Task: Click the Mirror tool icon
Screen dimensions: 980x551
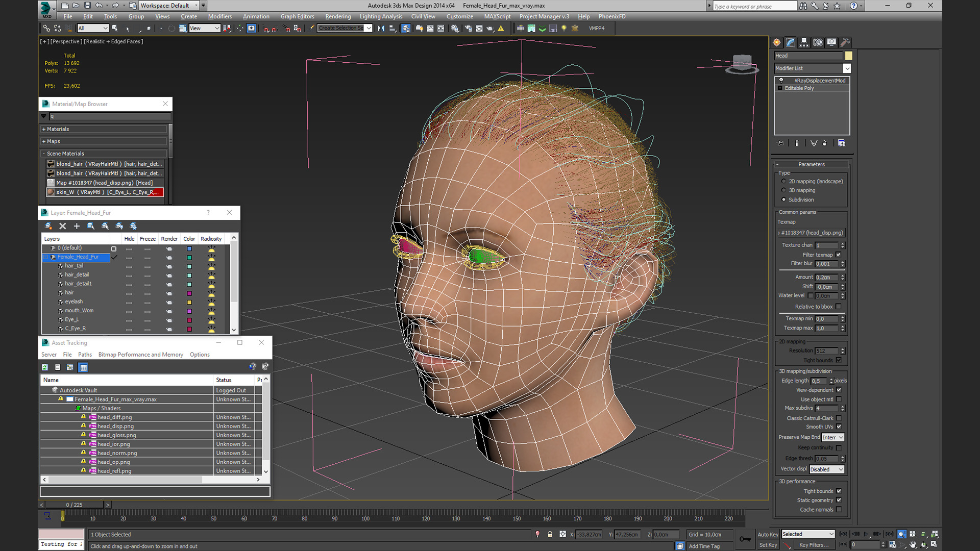Action: (381, 29)
